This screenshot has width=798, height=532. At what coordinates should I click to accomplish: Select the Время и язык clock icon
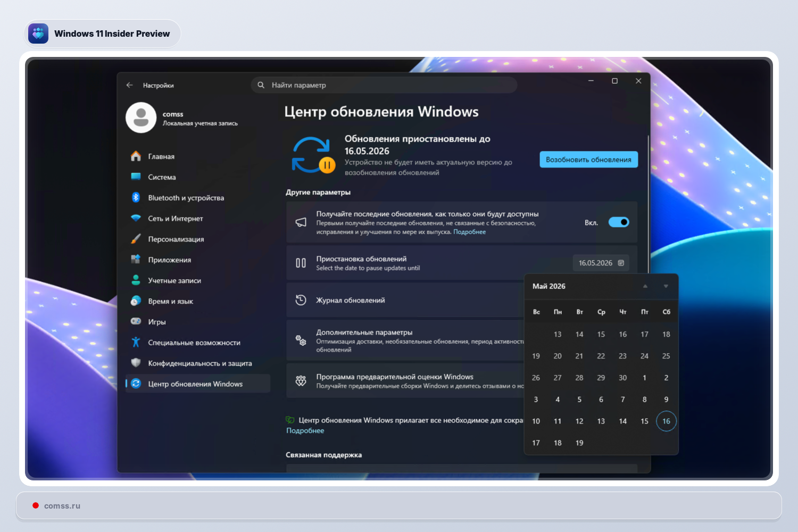click(135, 301)
